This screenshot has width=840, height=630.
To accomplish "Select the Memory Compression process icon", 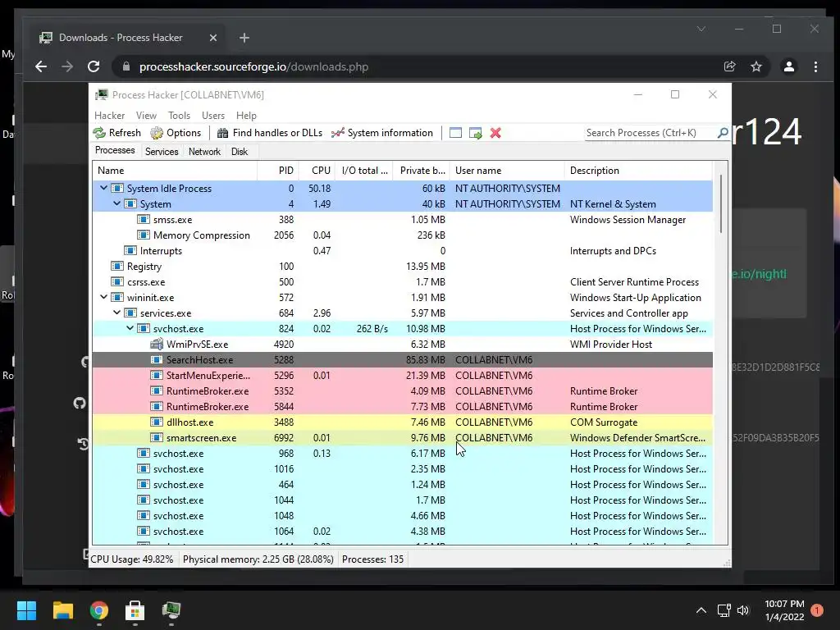I will (x=143, y=235).
